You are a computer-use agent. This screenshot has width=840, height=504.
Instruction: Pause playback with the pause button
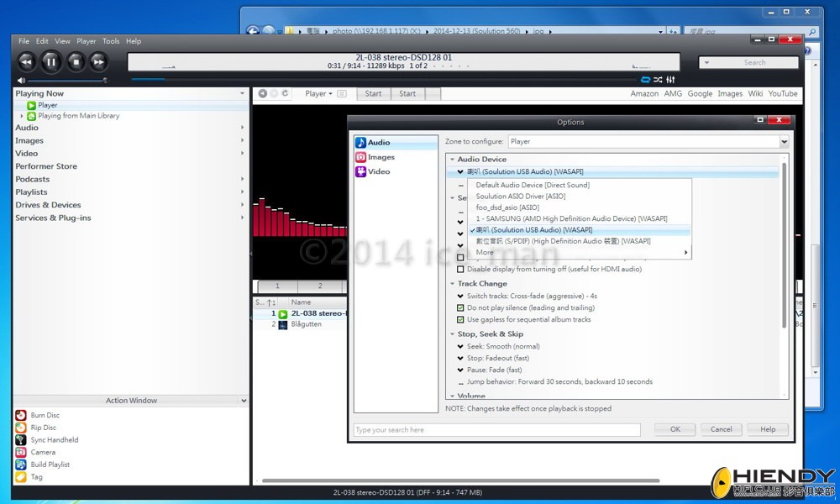click(x=51, y=61)
